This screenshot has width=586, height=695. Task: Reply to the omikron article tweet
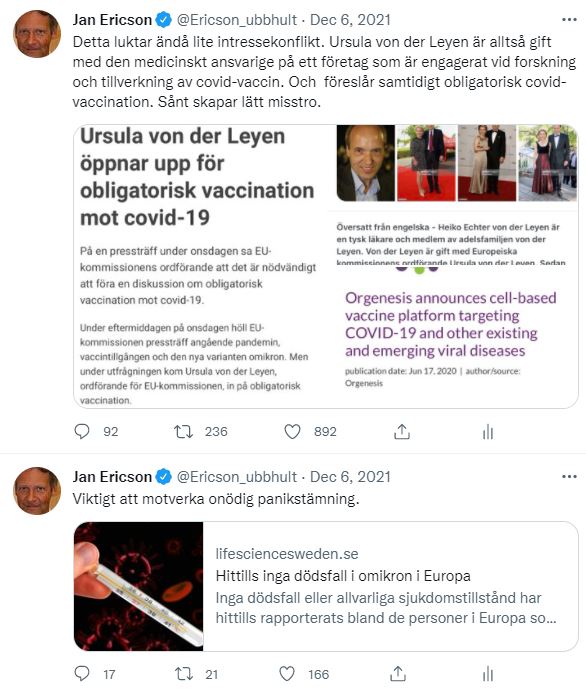pyautogui.click(x=82, y=674)
